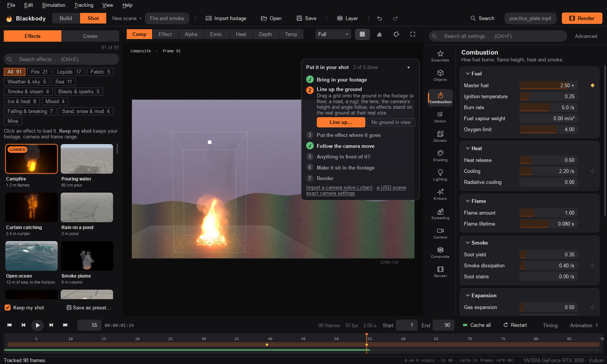Open the Objects settings section

(440, 75)
